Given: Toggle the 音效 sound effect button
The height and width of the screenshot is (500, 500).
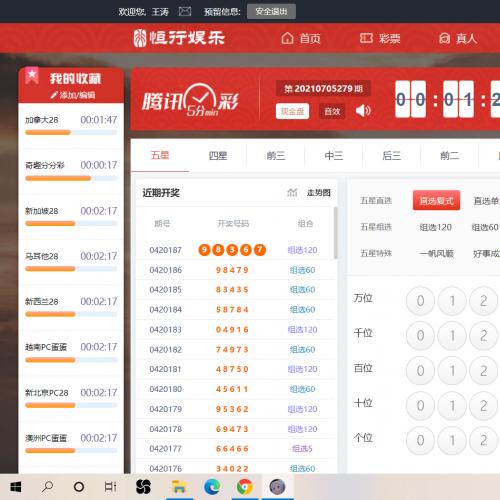Looking at the screenshot, I should pos(332,111).
